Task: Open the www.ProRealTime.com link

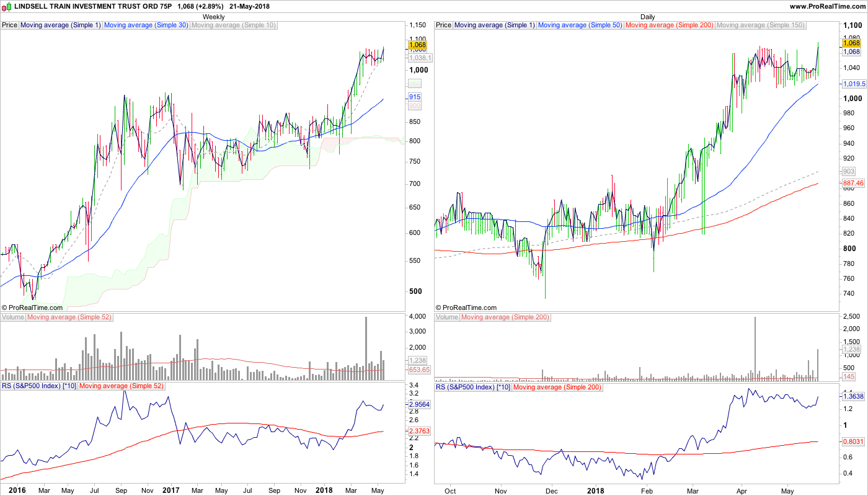Action: (x=827, y=6)
